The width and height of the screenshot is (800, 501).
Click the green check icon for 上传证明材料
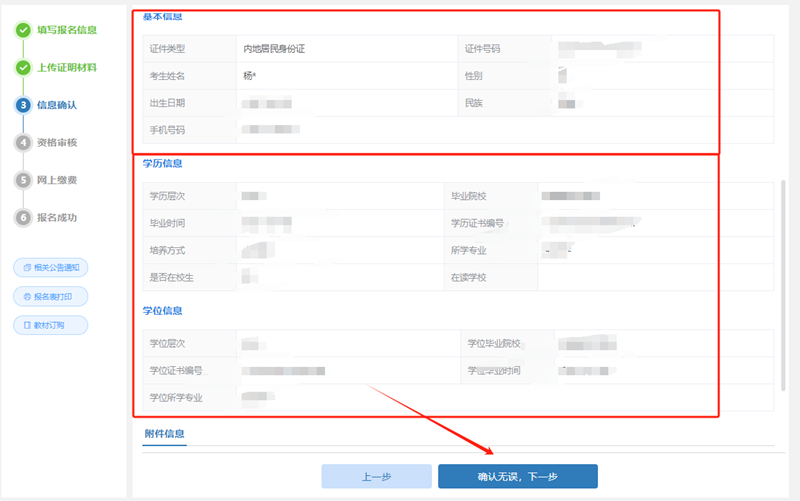[23, 67]
